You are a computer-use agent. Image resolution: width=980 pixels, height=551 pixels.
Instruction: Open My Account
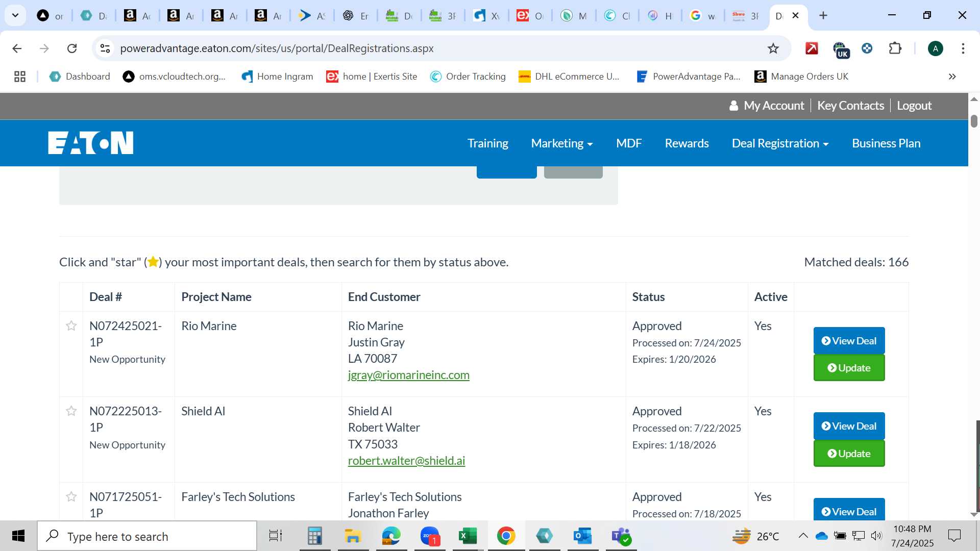click(x=767, y=106)
